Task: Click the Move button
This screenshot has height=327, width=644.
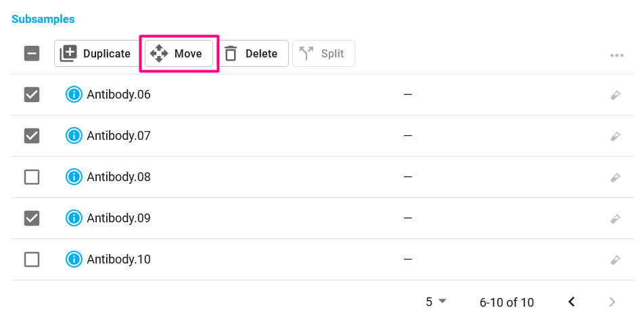Action: 179,53
